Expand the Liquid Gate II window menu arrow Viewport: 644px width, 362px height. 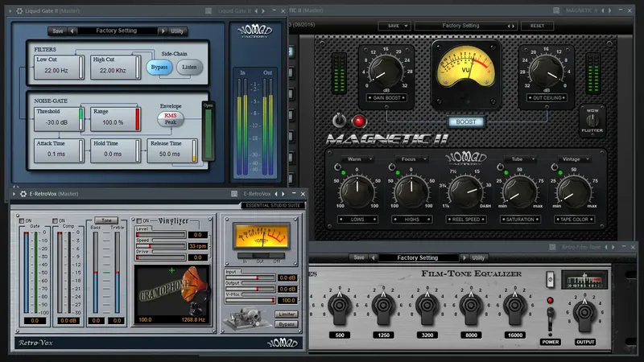click(10, 10)
